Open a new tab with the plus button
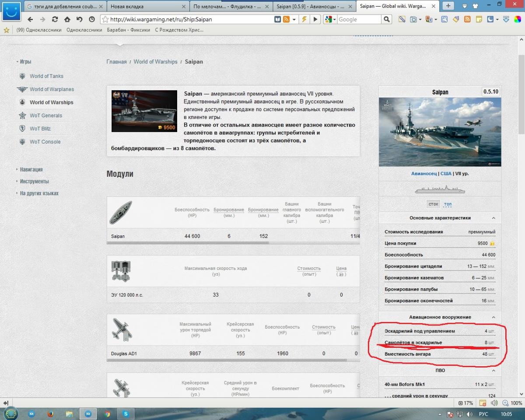The width and height of the screenshot is (525, 420). click(x=448, y=6)
